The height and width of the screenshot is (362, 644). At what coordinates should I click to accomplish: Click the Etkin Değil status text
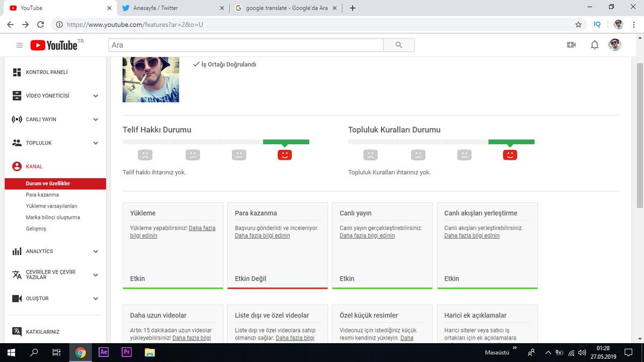tap(251, 278)
